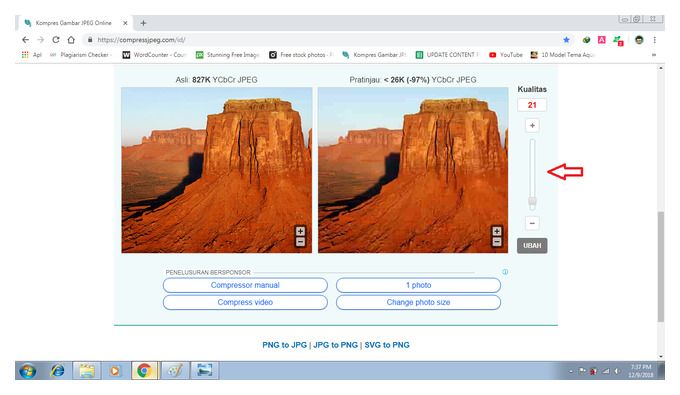Follow the PNG to JPG link
The height and width of the screenshot is (395, 680).
click(x=284, y=345)
